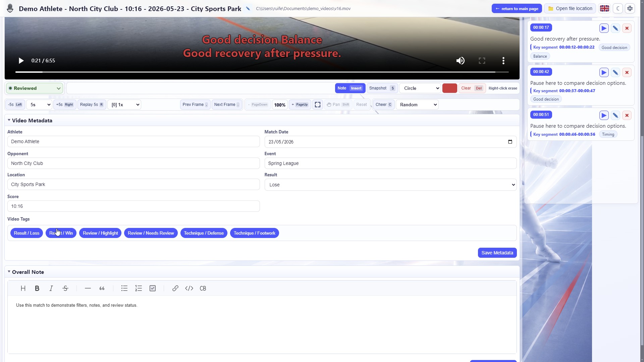This screenshot has height=362, width=644.
Task: Toggle the Result / Win tag
Action: [x=61, y=233]
